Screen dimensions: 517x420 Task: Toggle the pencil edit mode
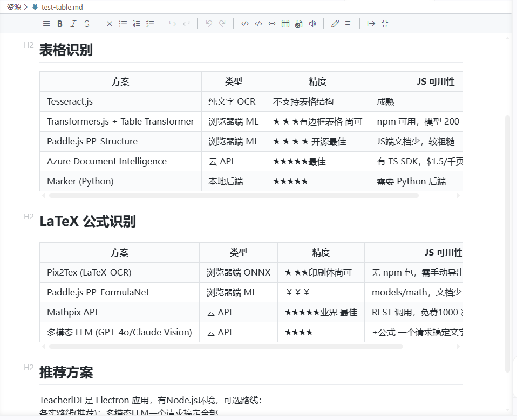coord(335,24)
